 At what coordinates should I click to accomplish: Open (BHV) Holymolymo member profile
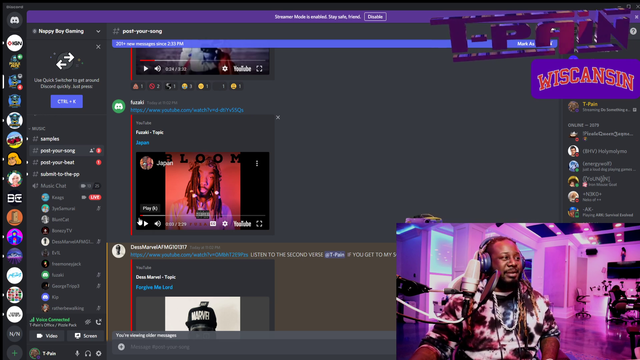click(602, 151)
